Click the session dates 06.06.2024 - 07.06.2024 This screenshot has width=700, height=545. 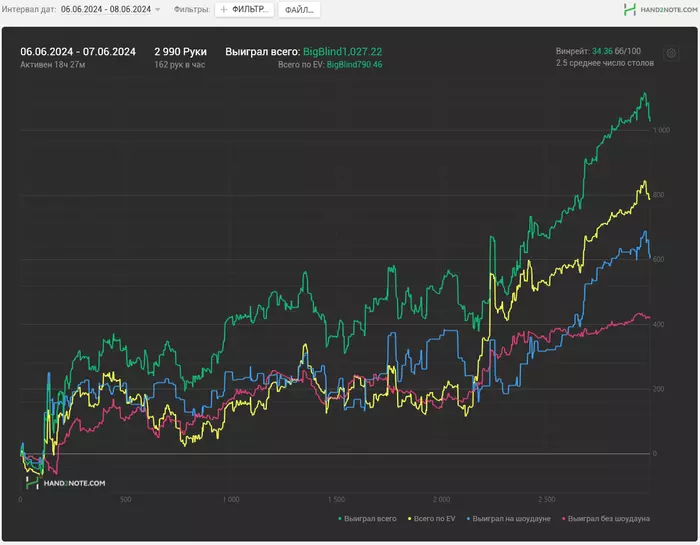(x=78, y=52)
